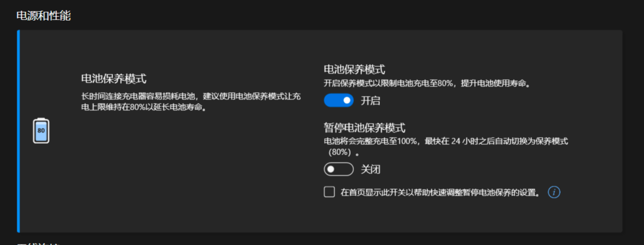Click the 关闭 label next to the toggle
This screenshot has width=644, height=245.
tap(370, 169)
